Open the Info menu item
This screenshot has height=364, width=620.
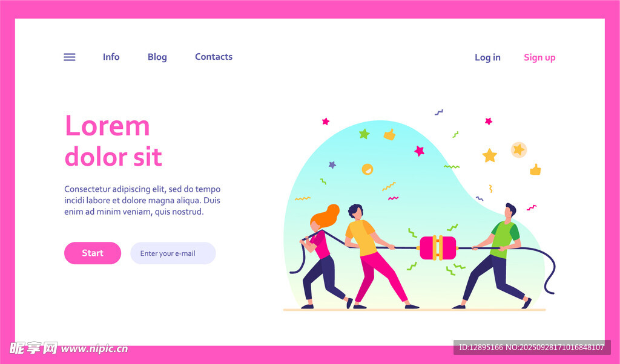111,57
